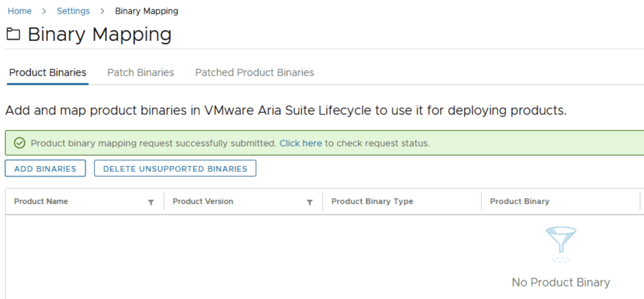Open the Patched Product Binaries tab
The width and height of the screenshot is (644, 299).
tap(255, 73)
